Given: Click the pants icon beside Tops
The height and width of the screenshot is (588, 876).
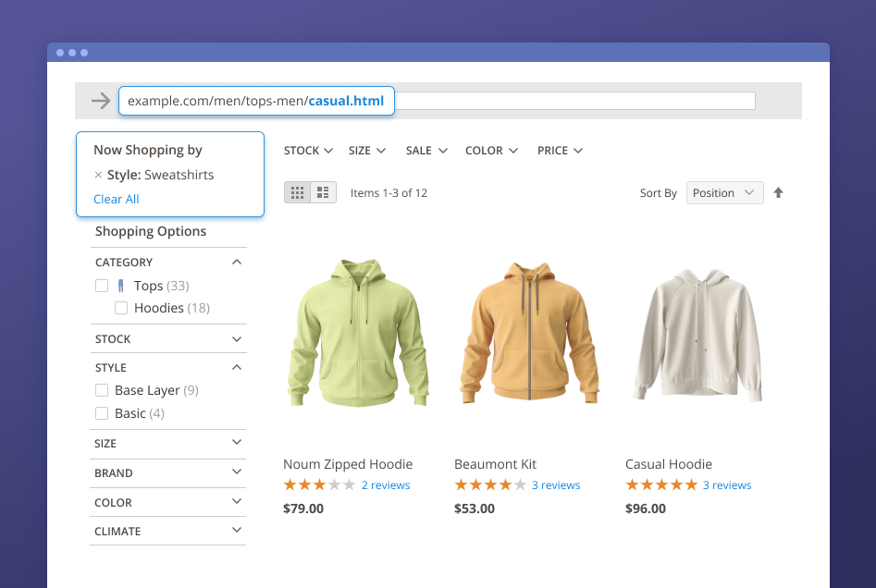Looking at the screenshot, I should click(121, 286).
